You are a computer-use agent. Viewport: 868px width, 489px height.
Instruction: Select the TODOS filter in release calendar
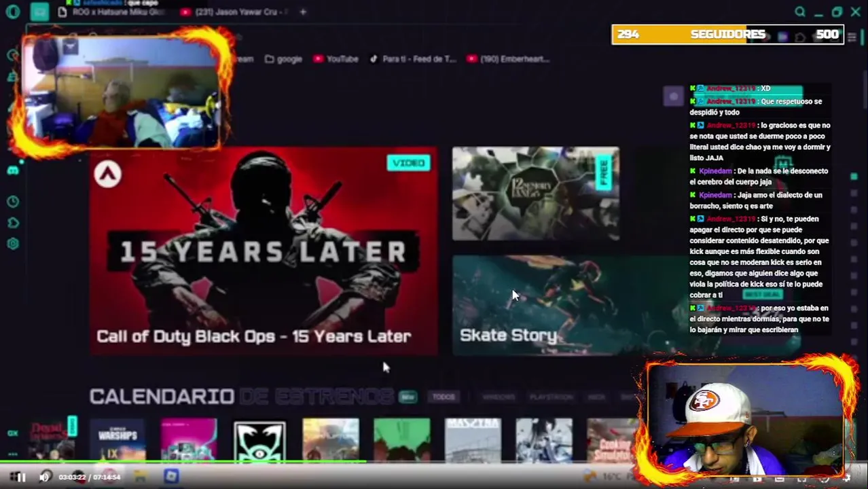444,397
